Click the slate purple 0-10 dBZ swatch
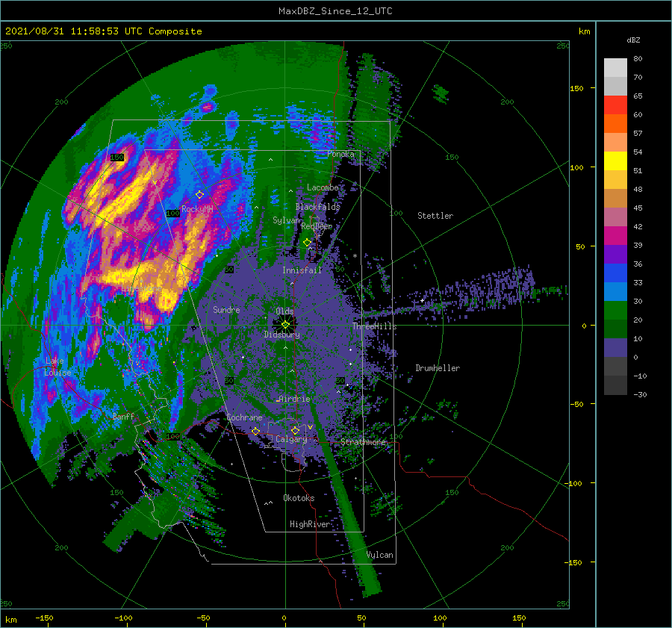The height and width of the screenshot is (628, 672). coord(615,347)
